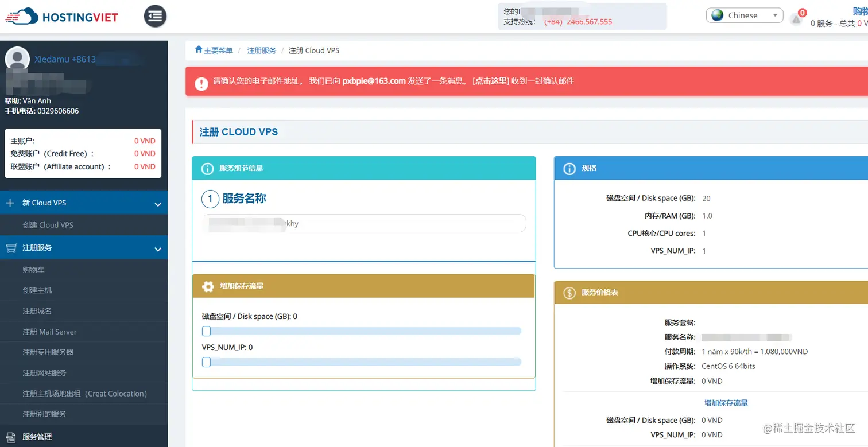This screenshot has width=868, height=447.
Task: Click the 帮助: Vân Anh text
Action: click(28, 101)
